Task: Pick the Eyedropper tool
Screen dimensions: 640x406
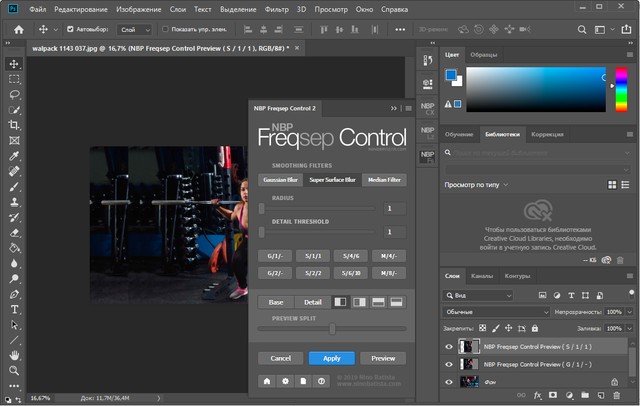Action: tap(14, 156)
